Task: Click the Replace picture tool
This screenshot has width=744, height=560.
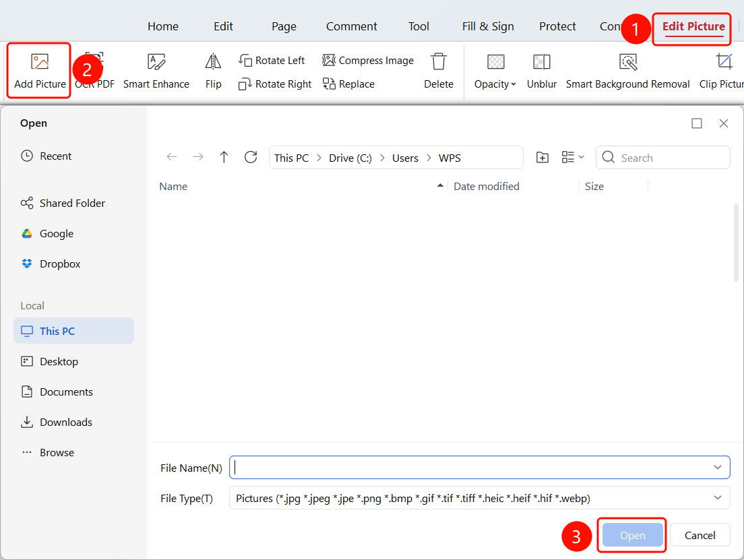Action: (349, 84)
